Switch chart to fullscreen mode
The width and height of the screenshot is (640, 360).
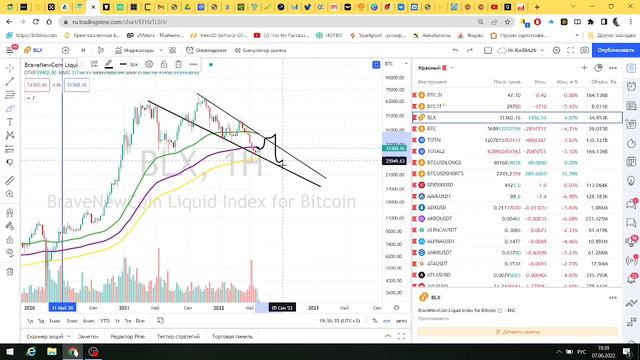(x=571, y=50)
